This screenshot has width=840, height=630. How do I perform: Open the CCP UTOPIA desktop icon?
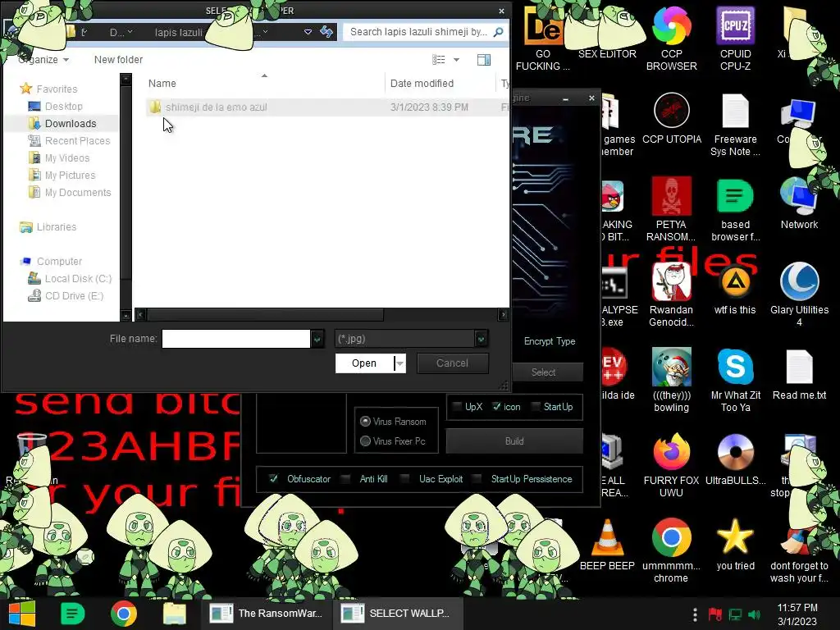671,118
